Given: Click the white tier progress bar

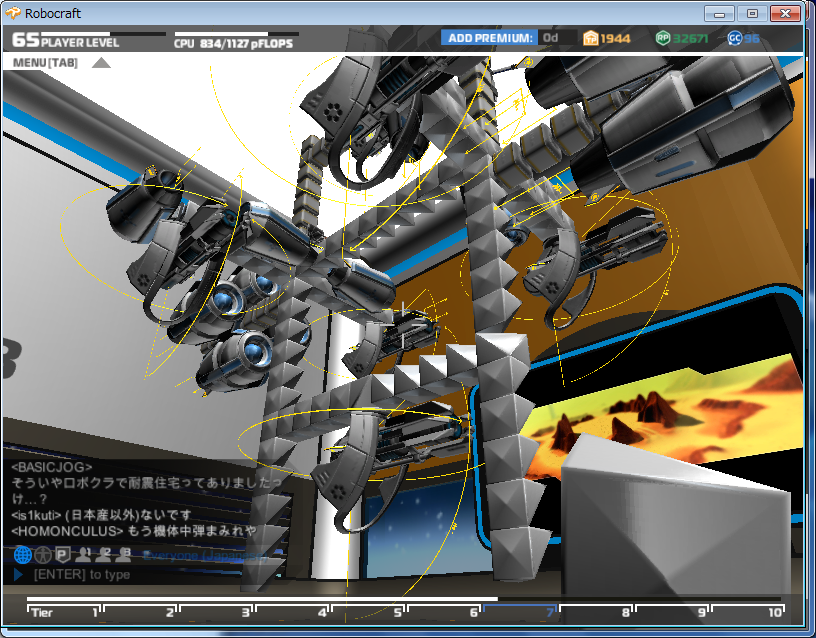Looking at the screenshot, I should (x=262, y=599).
